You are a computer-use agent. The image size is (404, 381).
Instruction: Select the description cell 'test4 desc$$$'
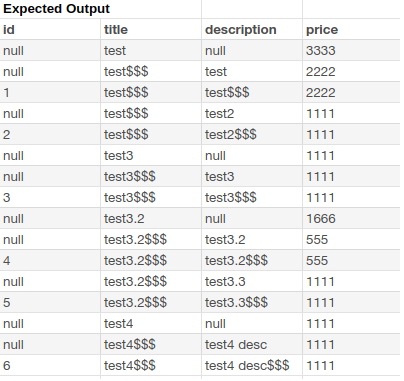[252, 366]
